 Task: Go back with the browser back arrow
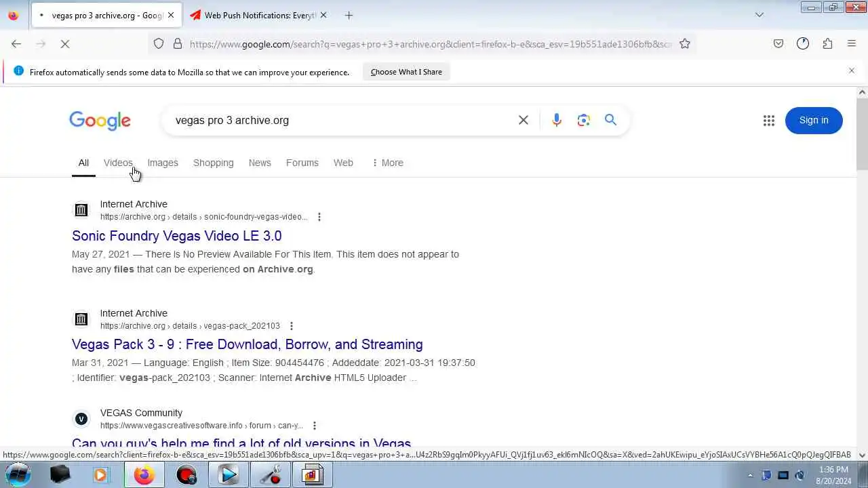[16, 44]
